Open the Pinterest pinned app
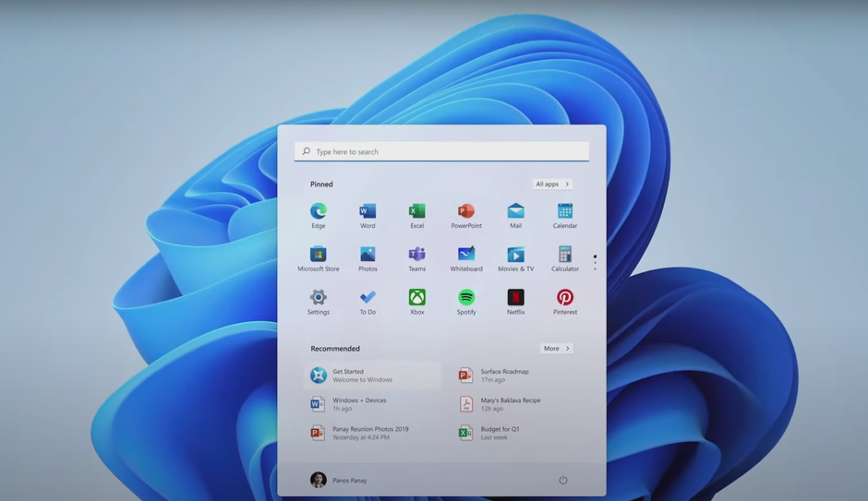Viewport: 868px width, 501px height. pos(564,297)
